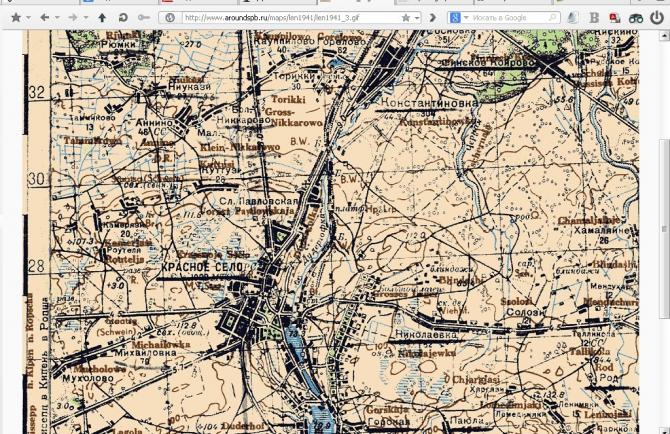Click the bookmarks star icon in the toolbar
Screen dimensions: 670x434
[x=16, y=18]
